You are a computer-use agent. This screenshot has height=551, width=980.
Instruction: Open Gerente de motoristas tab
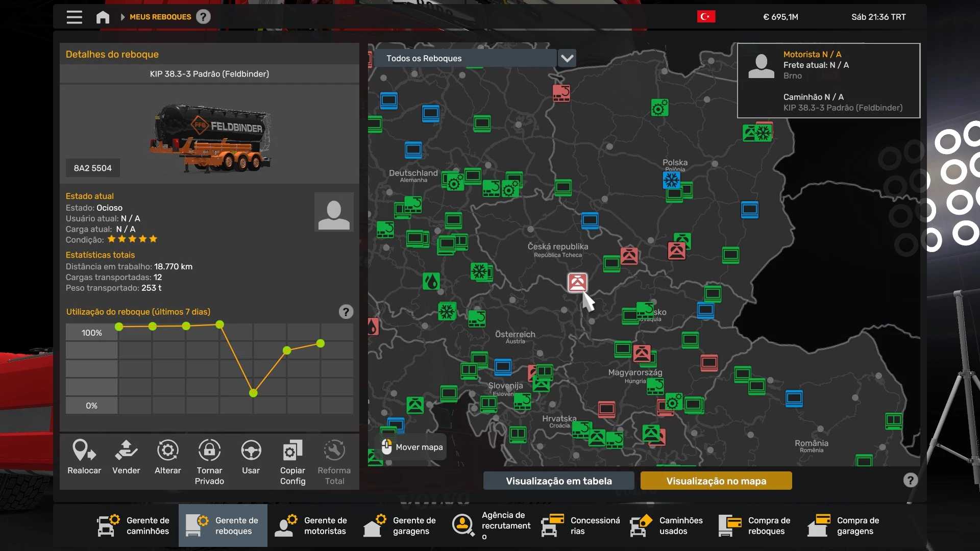[311, 525]
